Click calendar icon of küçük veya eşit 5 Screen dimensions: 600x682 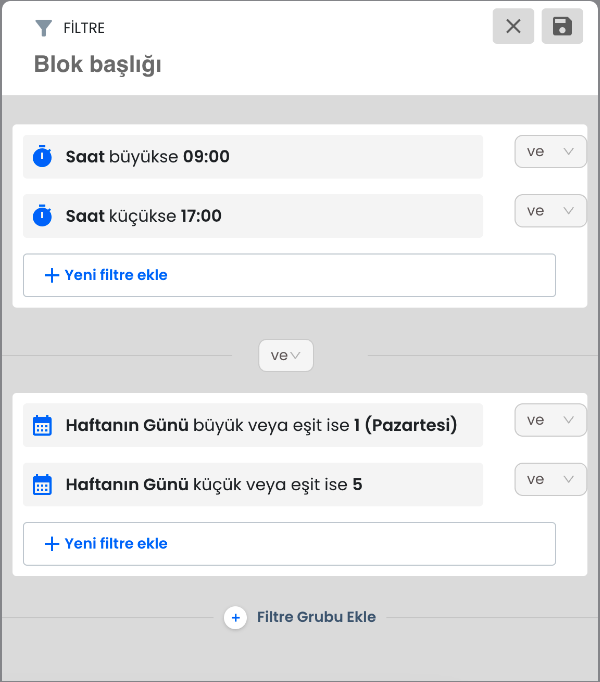42,485
